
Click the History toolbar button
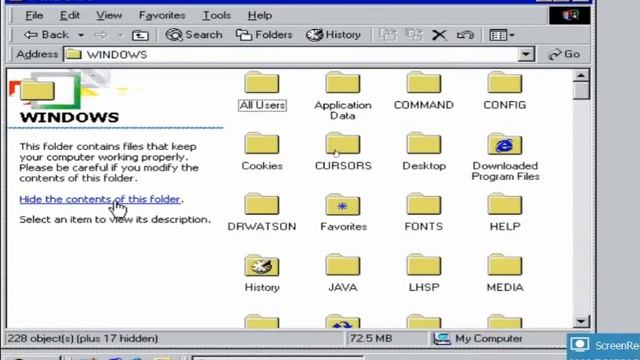tap(333, 35)
